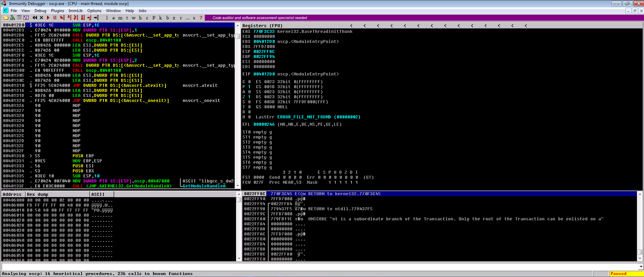
Task: Click disassembly pane scroll down arrow
Action: [x=238, y=185]
